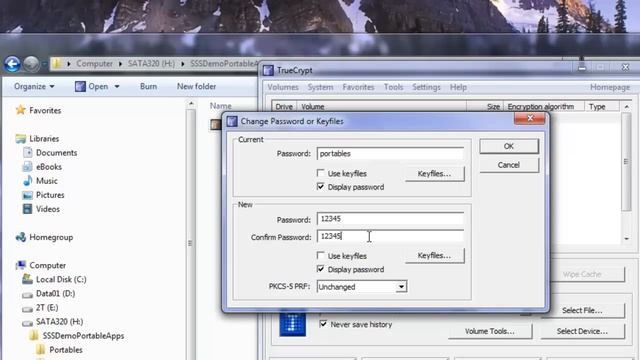Expand the Computer breadcrumb arrow

(120, 64)
